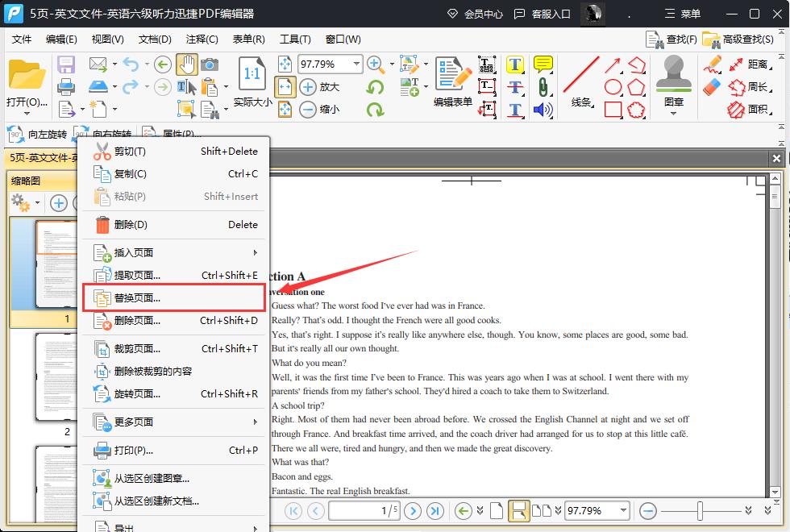The width and height of the screenshot is (790, 532).
Task: Open the 文件(F) menu
Action: pos(21,38)
